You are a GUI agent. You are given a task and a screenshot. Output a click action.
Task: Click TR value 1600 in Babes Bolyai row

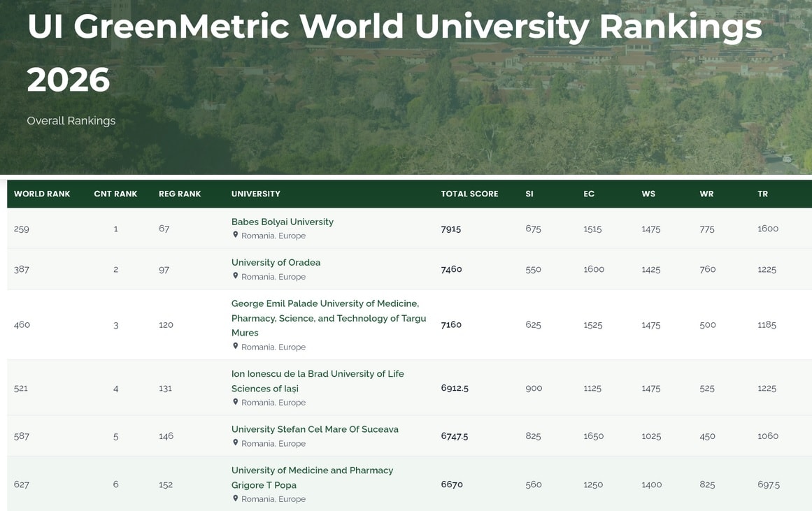tap(767, 229)
